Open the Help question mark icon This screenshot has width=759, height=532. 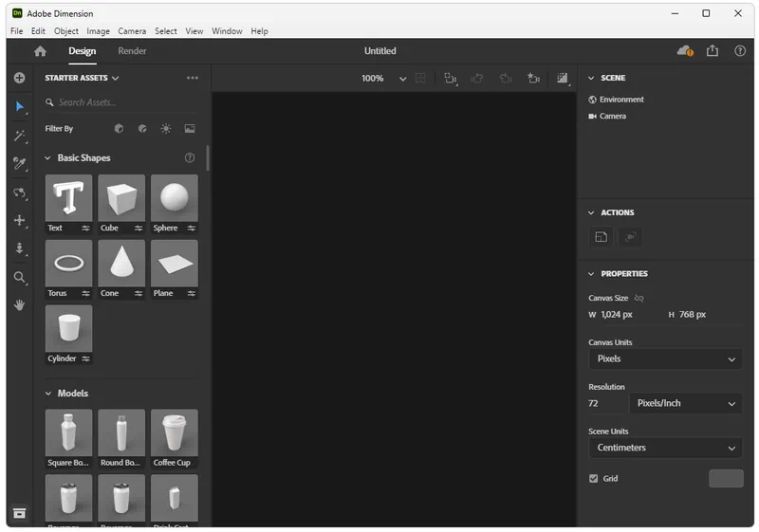coord(740,51)
